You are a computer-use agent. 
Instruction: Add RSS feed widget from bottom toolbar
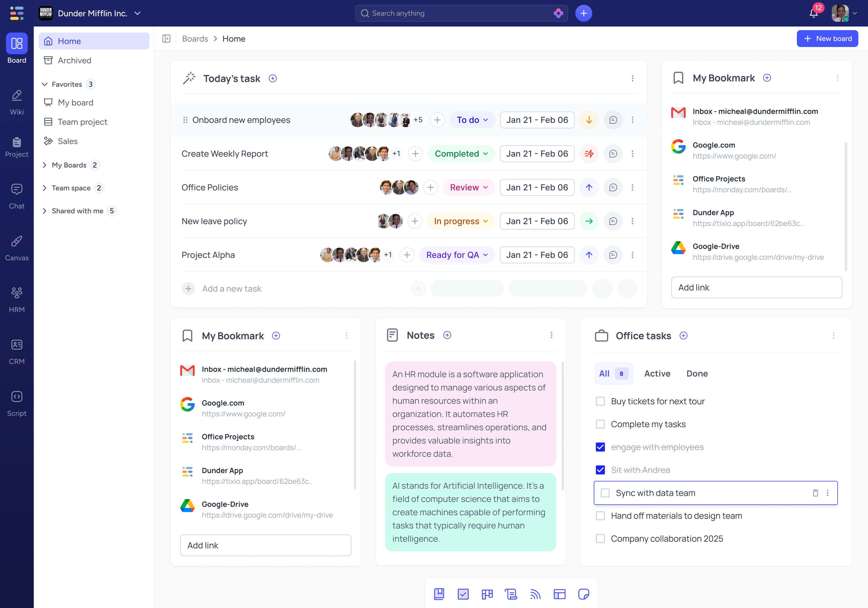pyautogui.click(x=535, y=594)
